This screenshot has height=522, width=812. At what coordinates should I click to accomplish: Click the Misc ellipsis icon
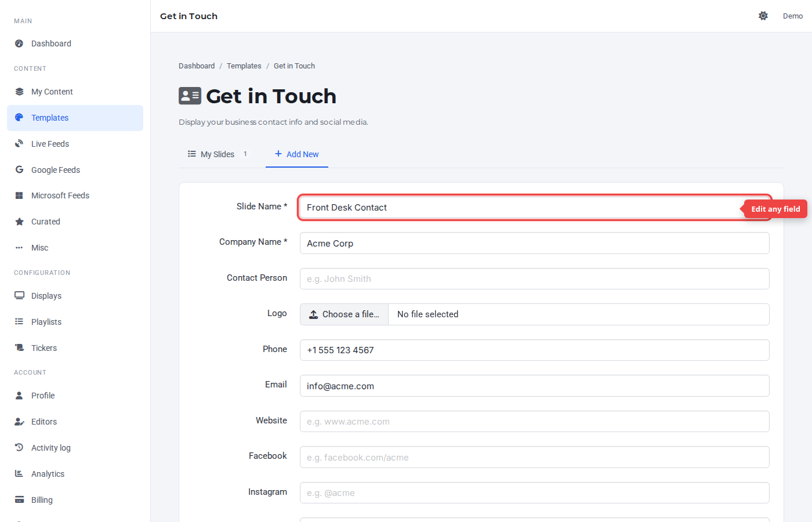pyautogui.click(x=19, y=248)
